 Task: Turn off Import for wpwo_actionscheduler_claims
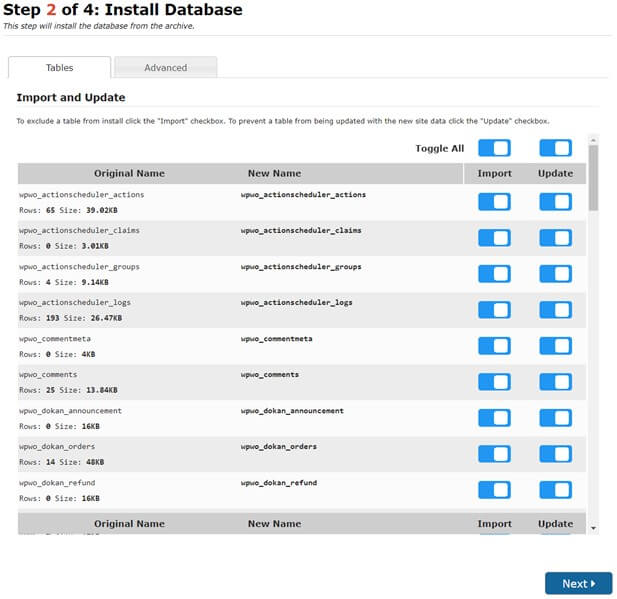[494, 237]
